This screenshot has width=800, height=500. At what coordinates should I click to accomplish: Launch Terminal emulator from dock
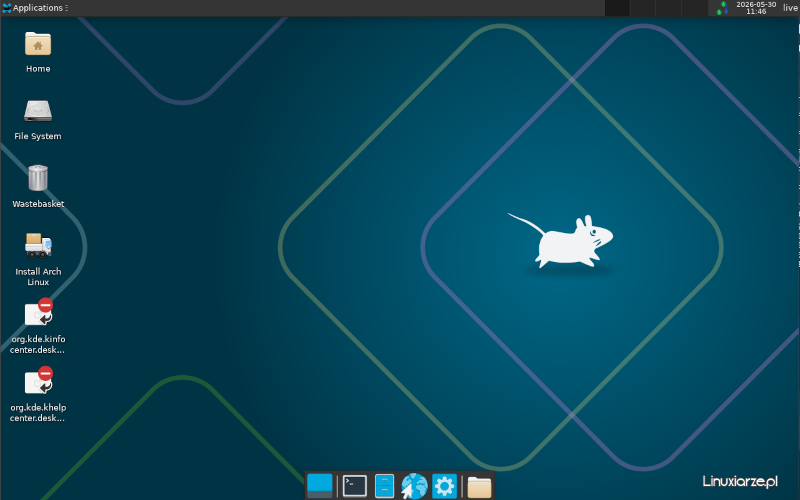355,486
